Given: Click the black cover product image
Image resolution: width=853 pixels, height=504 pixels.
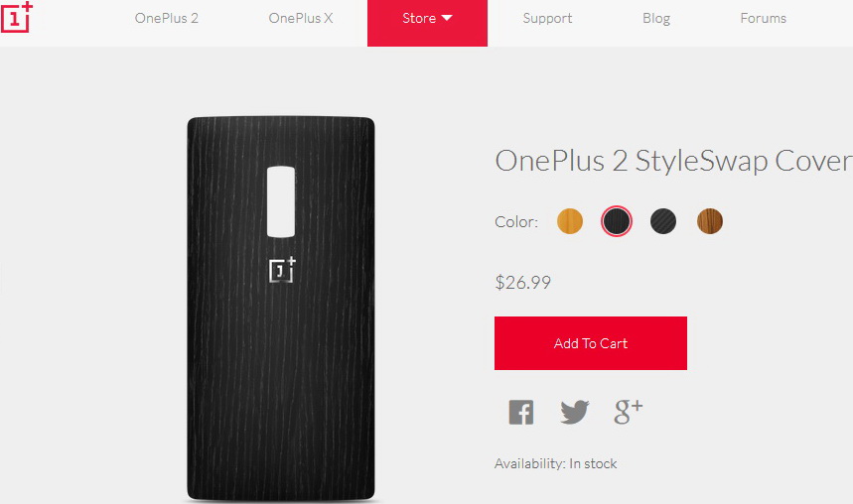Looking at the screenshot, I should coord(281,309).
